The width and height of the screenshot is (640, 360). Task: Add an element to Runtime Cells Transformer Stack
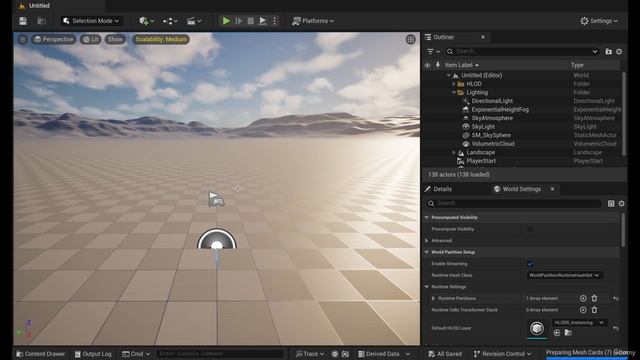coord(583,310)
